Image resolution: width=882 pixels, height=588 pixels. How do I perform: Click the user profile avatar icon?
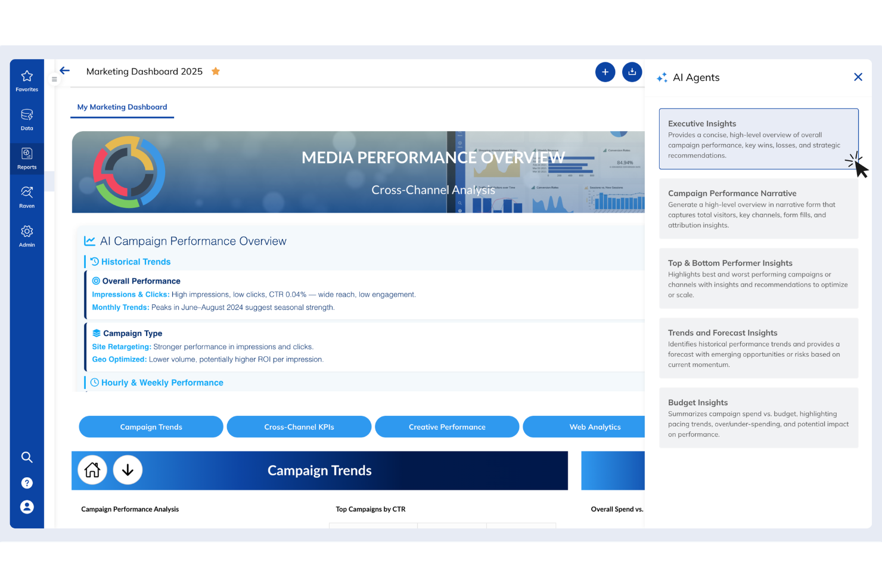click(x=27, y=506)
